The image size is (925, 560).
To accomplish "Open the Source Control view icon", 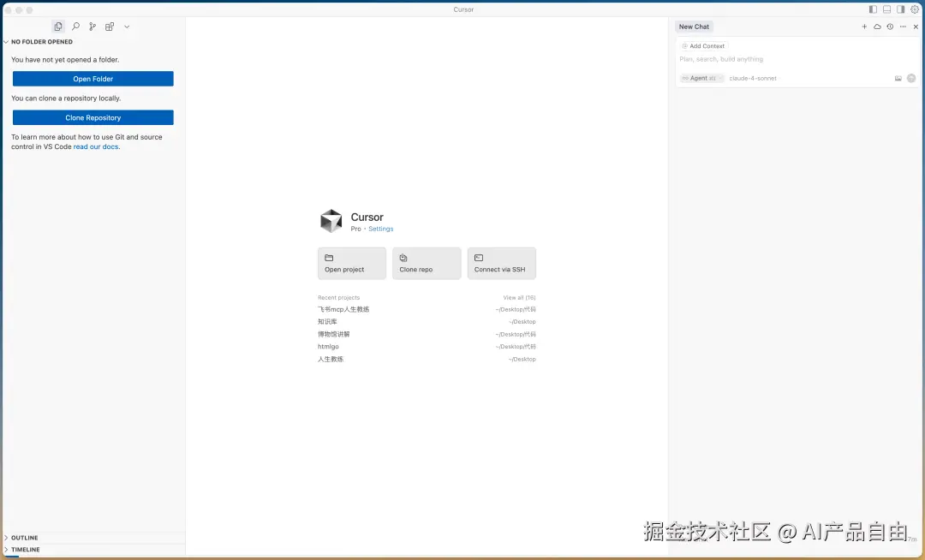I will coord(92,27).
